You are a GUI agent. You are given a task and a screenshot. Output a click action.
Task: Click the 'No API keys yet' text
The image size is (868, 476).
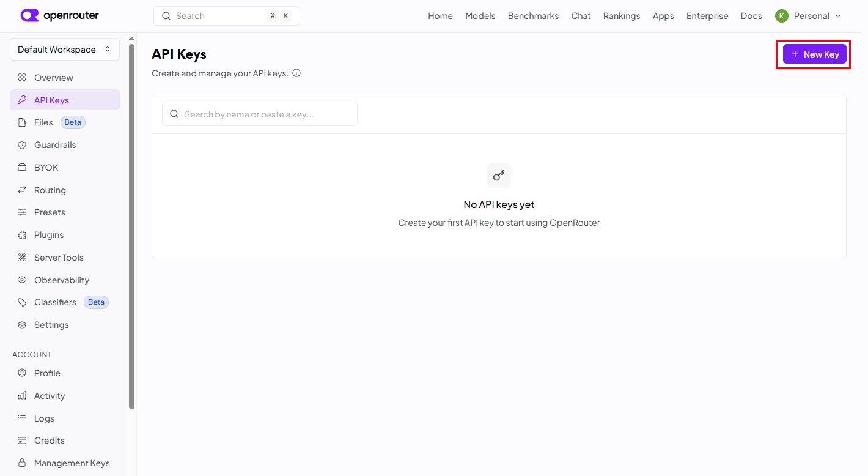click(x=499, y=205)
